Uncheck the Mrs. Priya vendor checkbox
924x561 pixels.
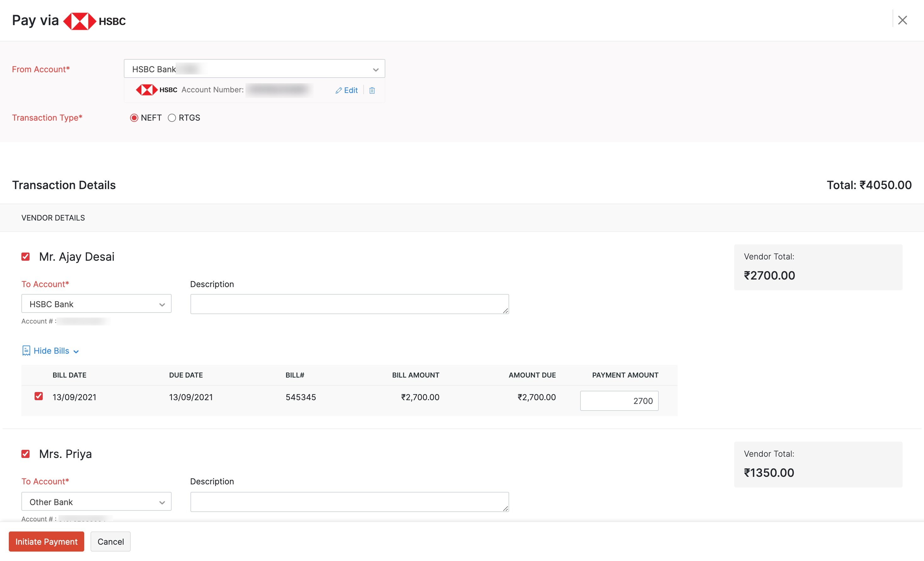(25, 454)
